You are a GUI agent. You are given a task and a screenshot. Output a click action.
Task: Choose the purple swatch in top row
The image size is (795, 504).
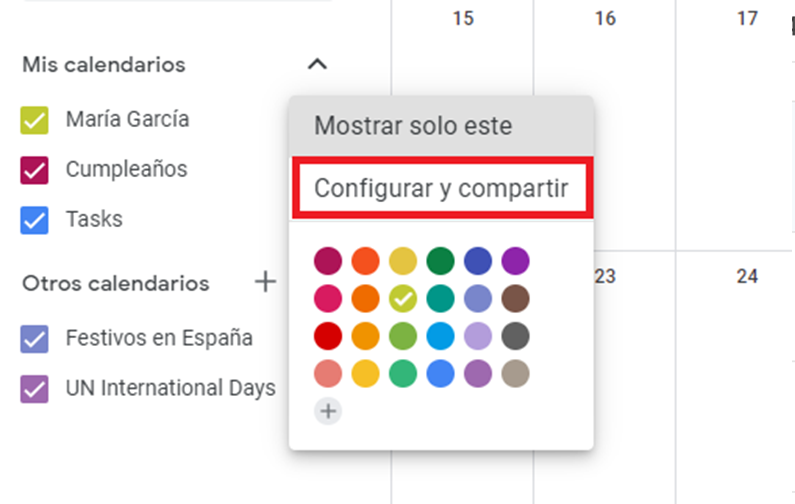tap(515, 262)
